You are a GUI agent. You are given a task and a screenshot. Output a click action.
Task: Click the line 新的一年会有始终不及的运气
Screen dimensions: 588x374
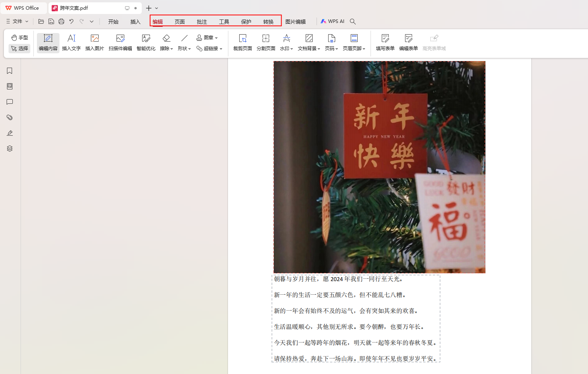(x=347, y=311)
